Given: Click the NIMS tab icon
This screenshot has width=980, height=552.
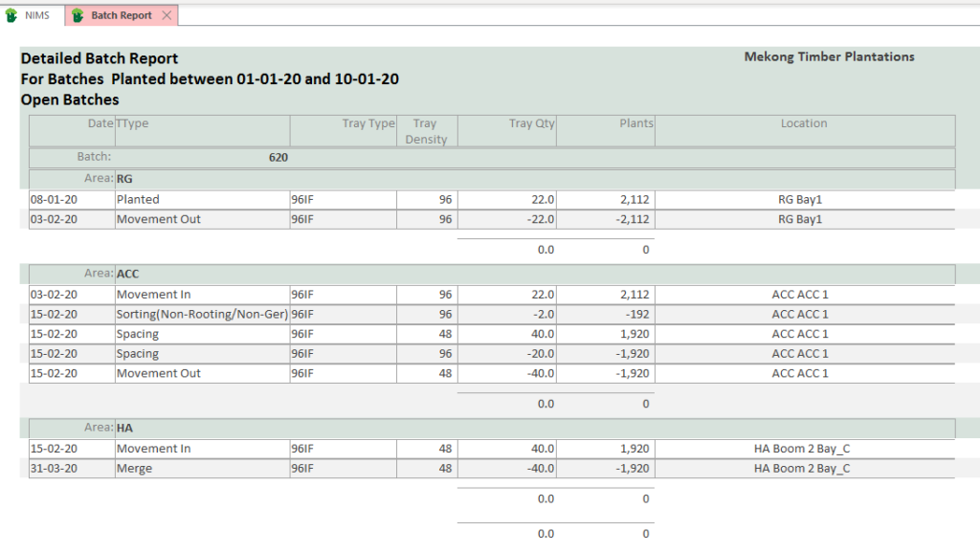Looking at the screenshot, I should (x=11, y=15).
